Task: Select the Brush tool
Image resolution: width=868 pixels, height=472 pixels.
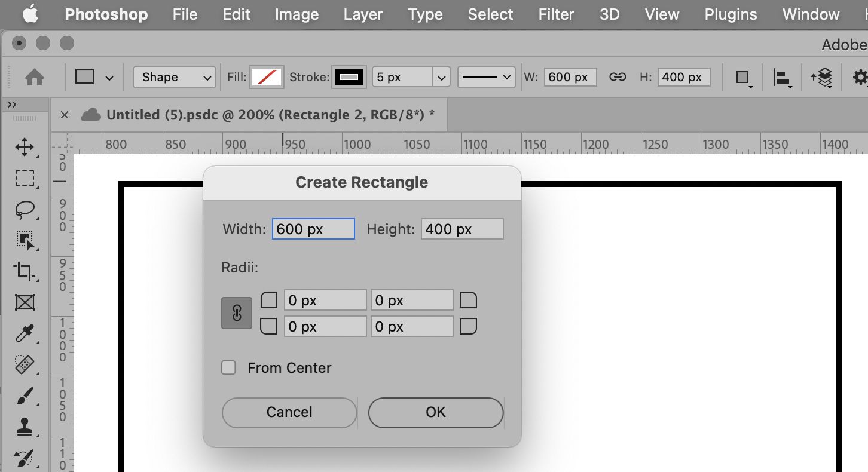Action: click(25, 396)
